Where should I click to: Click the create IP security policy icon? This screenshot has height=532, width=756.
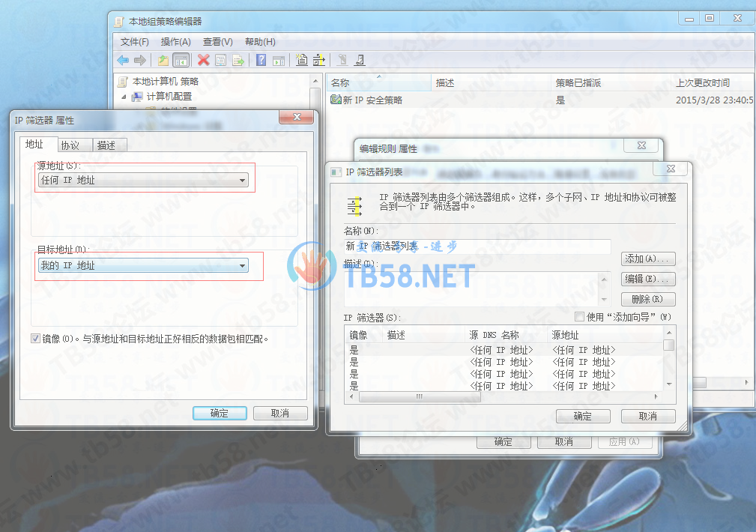coord(302,61)
